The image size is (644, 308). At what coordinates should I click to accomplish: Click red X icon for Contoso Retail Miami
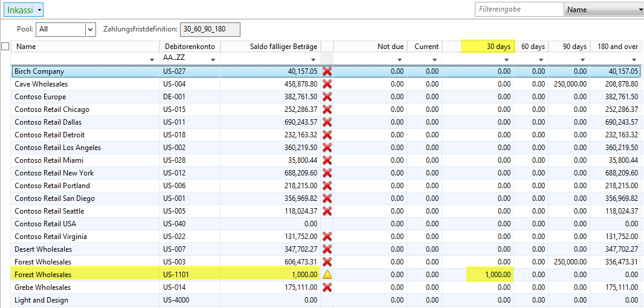click(x=327, y=160)
